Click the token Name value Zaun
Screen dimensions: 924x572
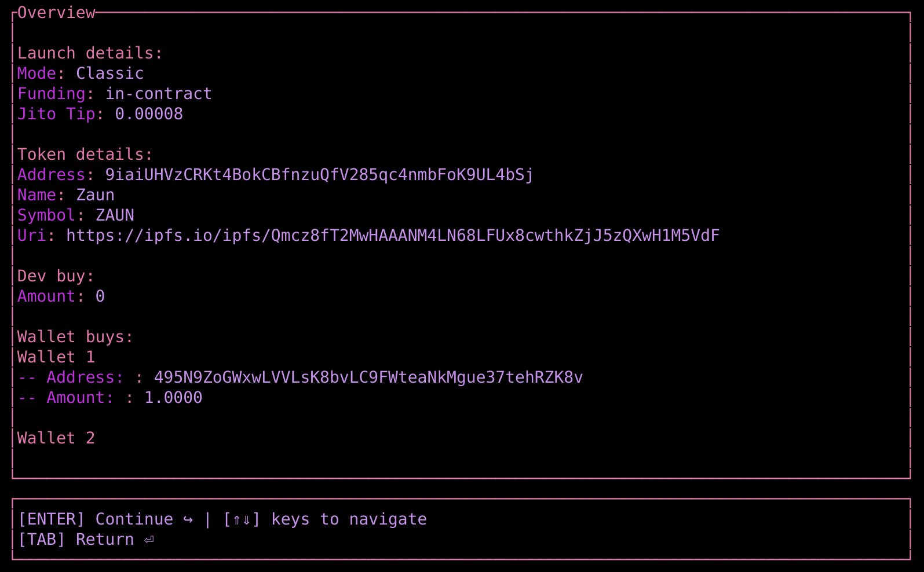tap(95, 195)
